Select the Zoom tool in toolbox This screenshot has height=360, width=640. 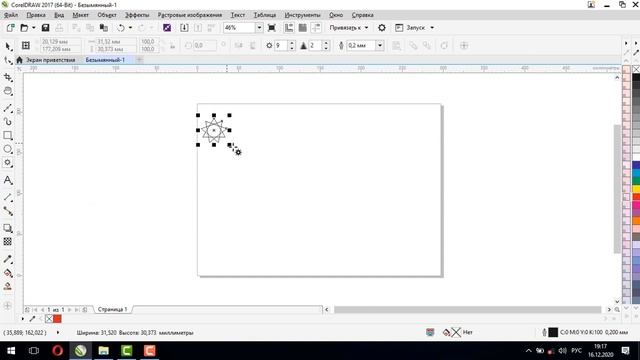(8, 91)
